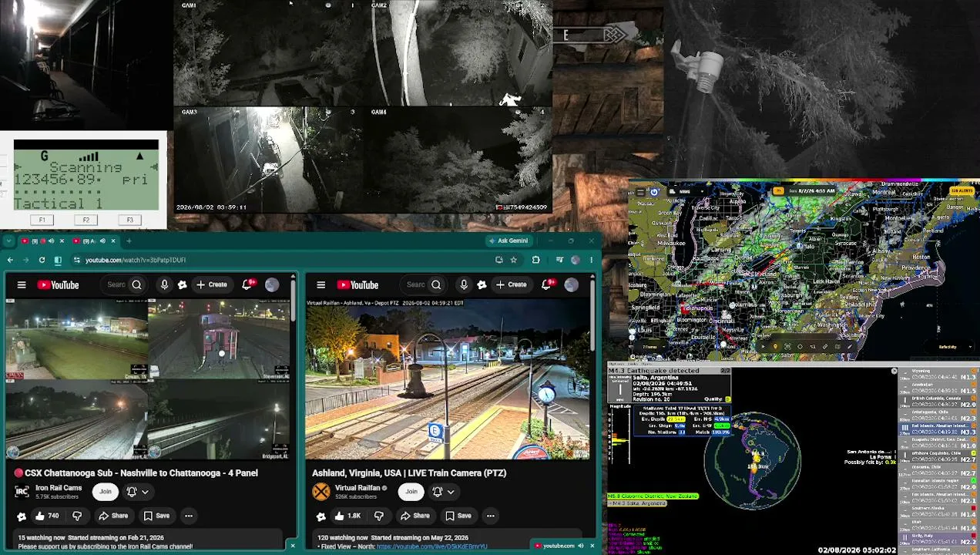This screenshot has height=555, width=980.
Task: Save the CSX Chattanooga video to playlist
Action: pos(156,516)
